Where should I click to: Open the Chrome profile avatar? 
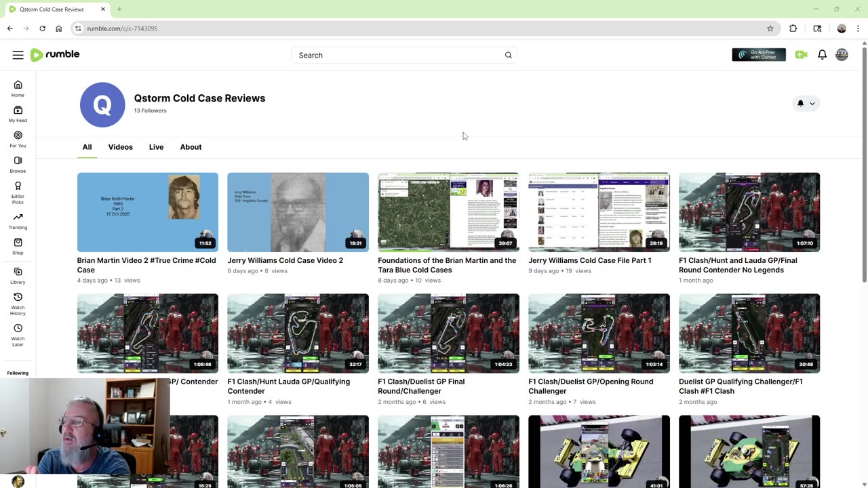click(x=842, y=28)
